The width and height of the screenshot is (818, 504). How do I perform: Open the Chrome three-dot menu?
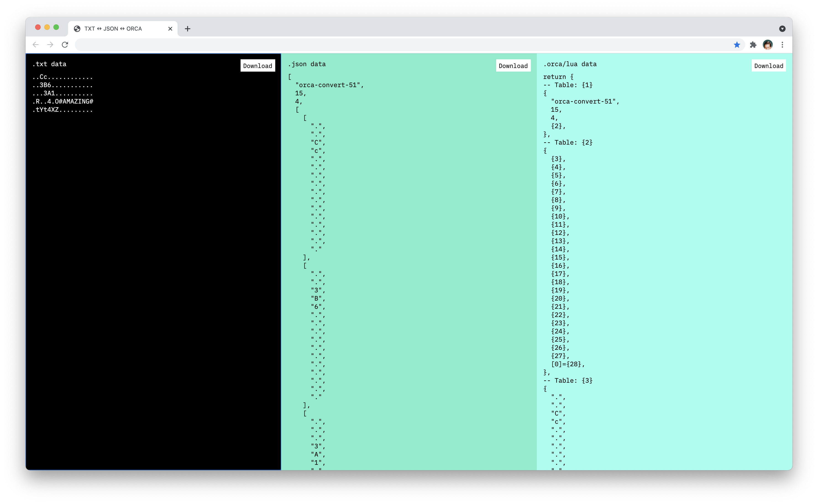click(782, 44)
